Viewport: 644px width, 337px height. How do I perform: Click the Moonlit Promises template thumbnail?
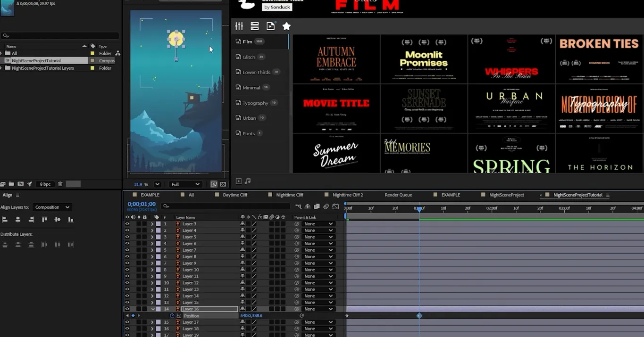(x=424, y=59)
